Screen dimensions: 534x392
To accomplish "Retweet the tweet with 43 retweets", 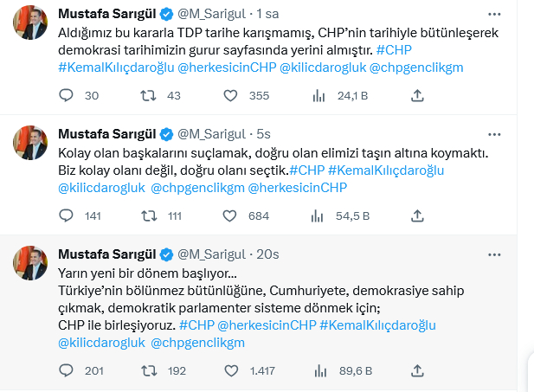I will tap(150, 97).
